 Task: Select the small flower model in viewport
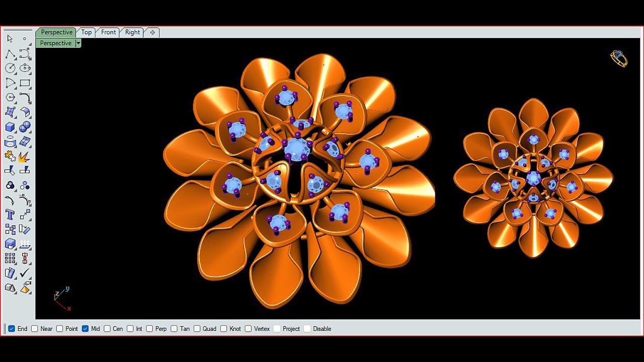(533, 178)
